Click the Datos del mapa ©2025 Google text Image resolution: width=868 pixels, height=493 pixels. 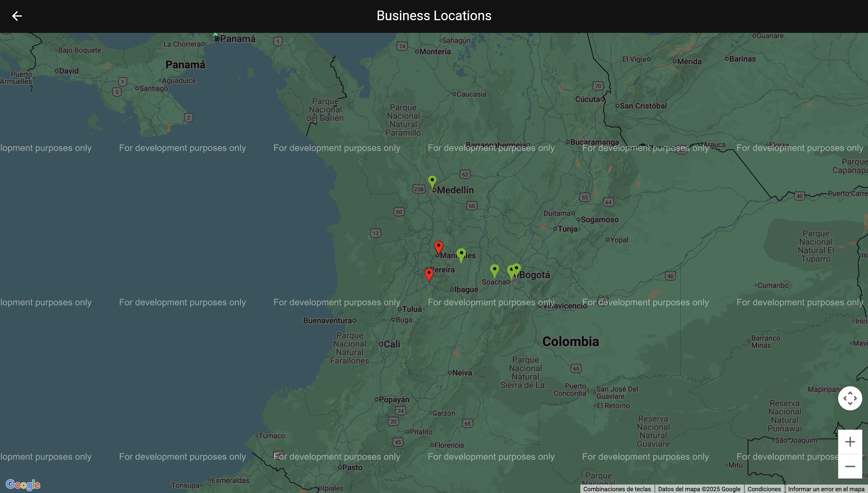click(x=699, y=489)
